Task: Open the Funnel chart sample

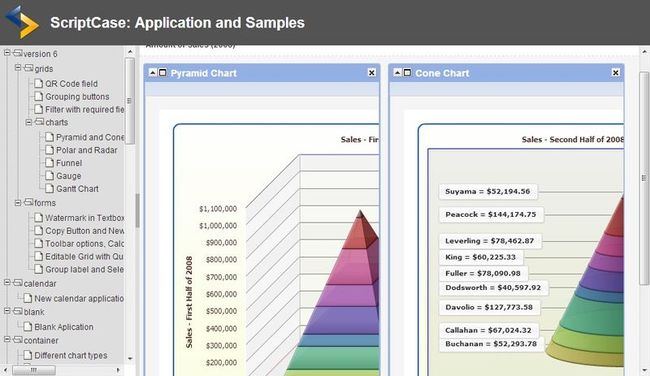Action: tap(69, 163)
